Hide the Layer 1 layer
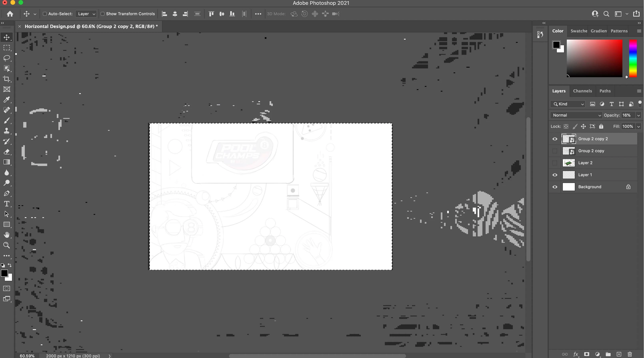Screen dimensions: 644x358 [555, 175]
